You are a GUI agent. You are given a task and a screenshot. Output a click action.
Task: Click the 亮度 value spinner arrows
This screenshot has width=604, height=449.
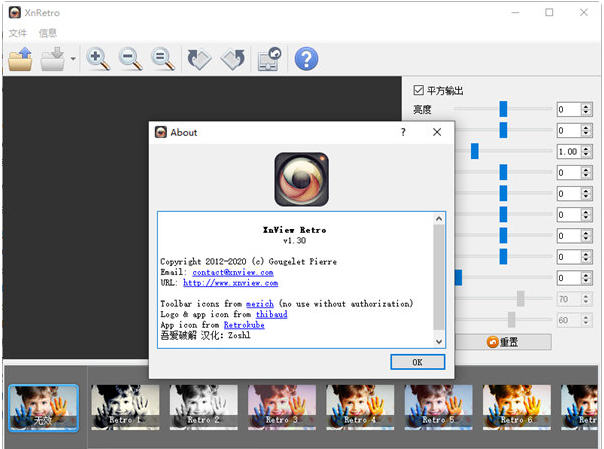pos(585,109)
